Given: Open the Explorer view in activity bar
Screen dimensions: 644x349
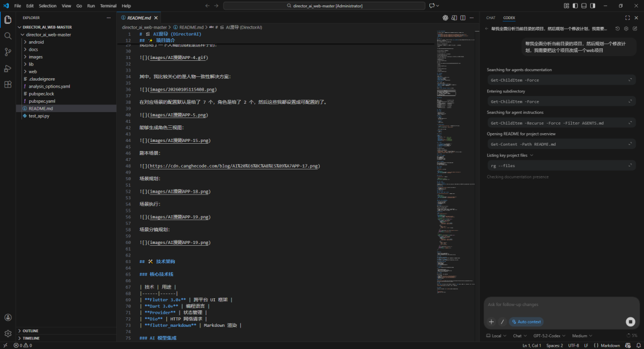Looking at the screenshot, I should click(8, 20).
